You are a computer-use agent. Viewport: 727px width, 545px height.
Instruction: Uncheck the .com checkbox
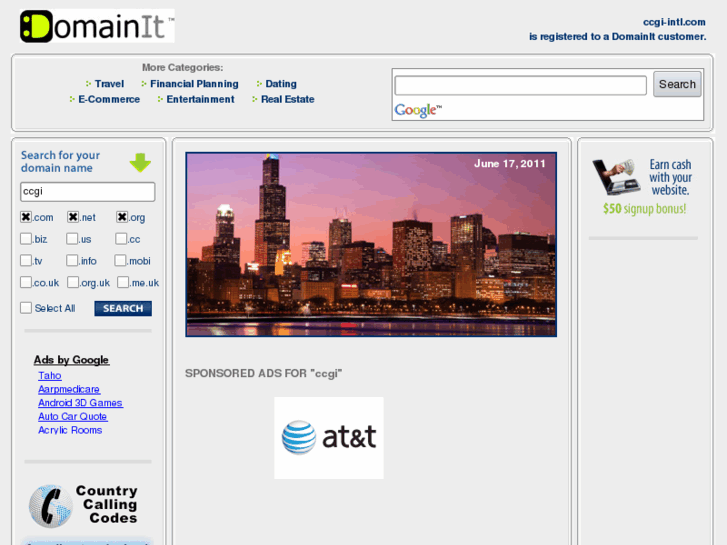click(26, 217)
